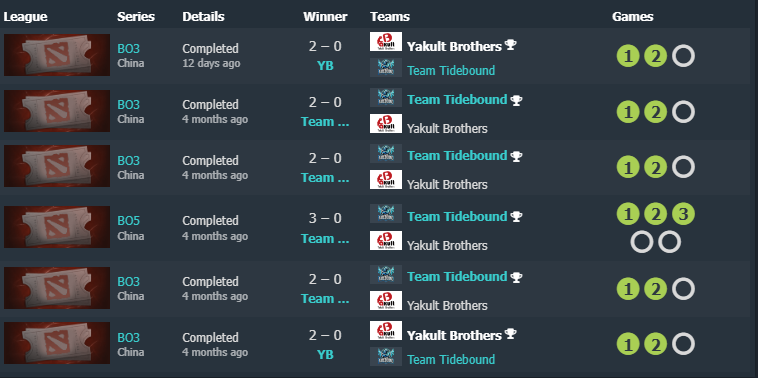Open game 1 of the first series
This screenshot has height=378, width=758.
pyautogui.click(x=628, y=56)
